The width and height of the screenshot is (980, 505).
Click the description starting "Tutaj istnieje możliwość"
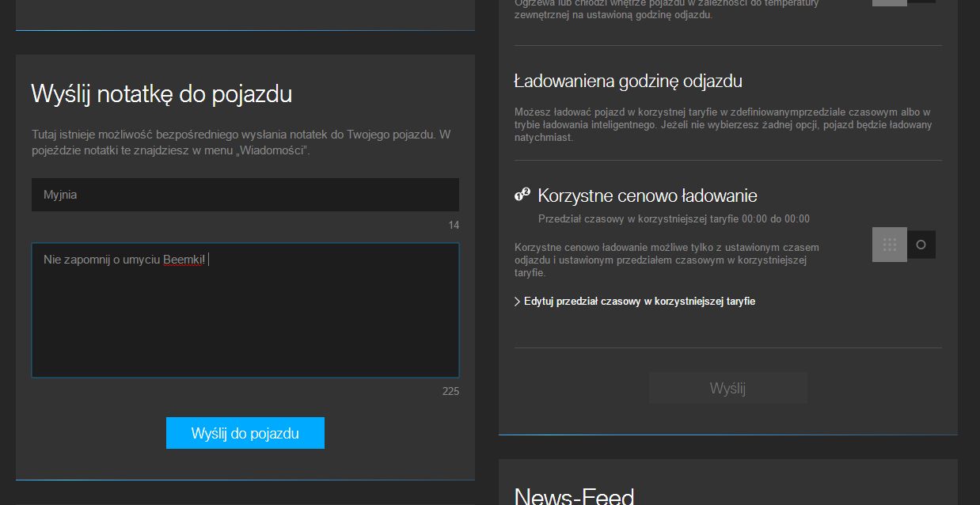[241, 142]
